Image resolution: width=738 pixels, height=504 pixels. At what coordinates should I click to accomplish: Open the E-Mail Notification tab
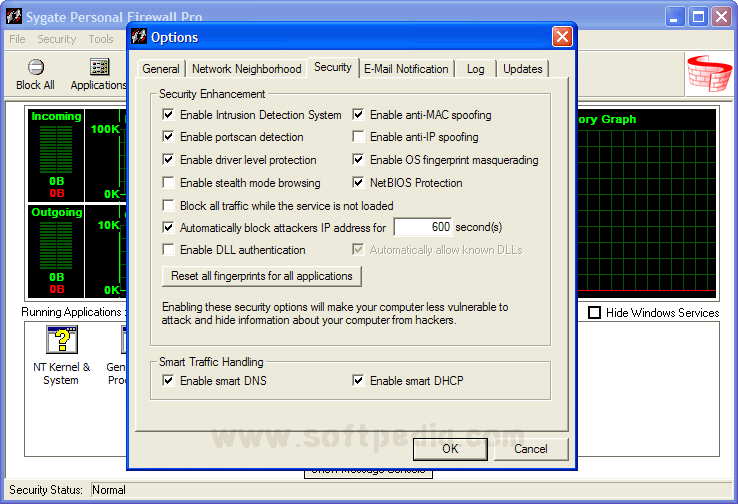point(406,69)
